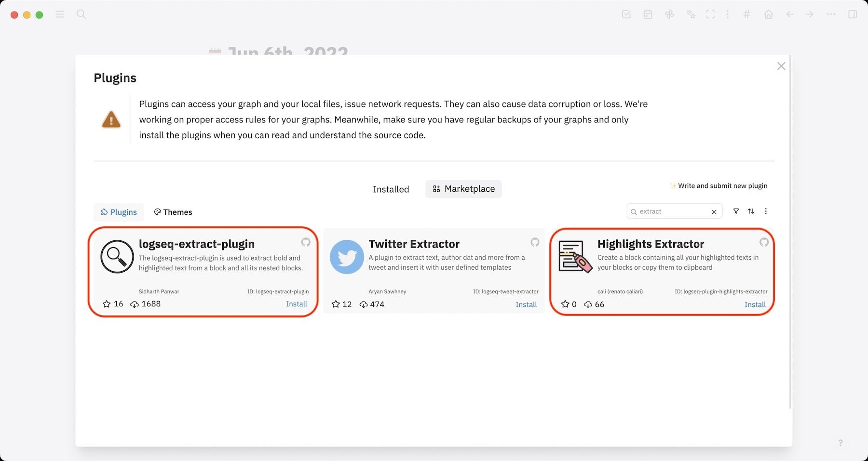
Task: Open GitHub repo of logseq-extract-plugin
Action: click(x=306, y=242)
